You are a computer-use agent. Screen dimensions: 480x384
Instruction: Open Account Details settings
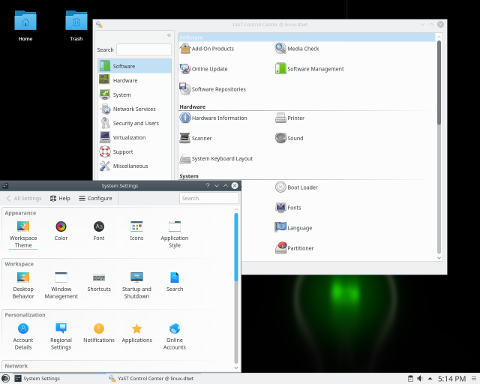coord(23,336)
